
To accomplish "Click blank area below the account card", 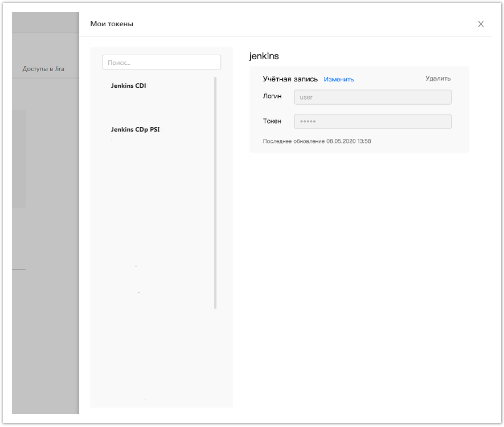I will 359,256.
